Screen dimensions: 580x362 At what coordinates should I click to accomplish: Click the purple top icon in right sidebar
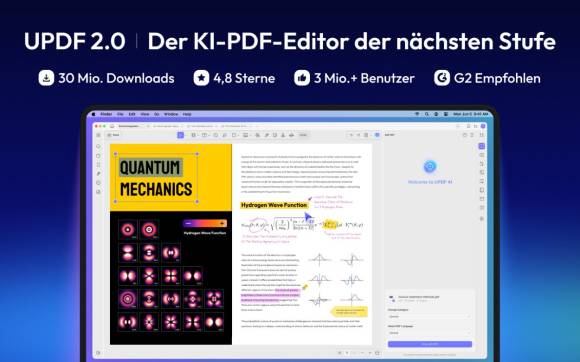click(x=482, y=146)
